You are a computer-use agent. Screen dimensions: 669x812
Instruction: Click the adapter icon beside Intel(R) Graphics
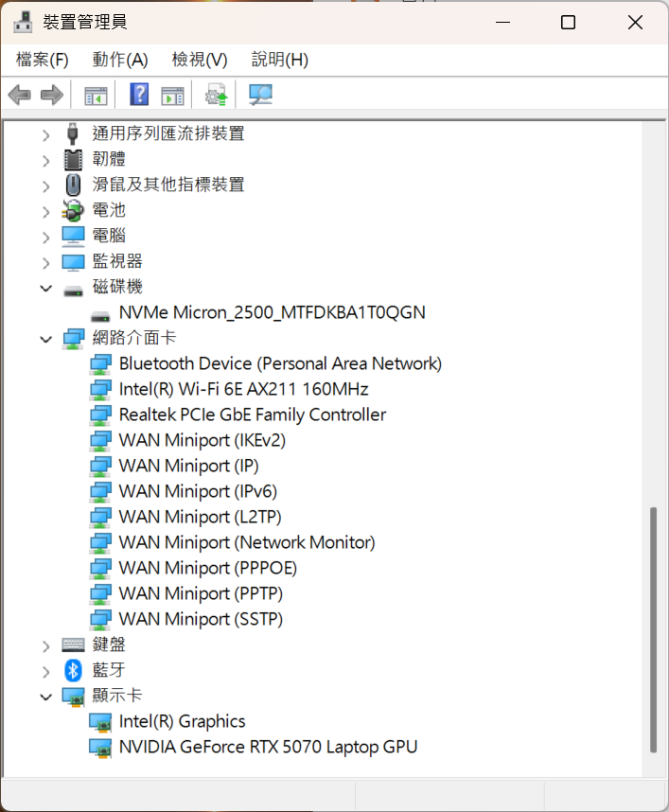pos(100,722)
